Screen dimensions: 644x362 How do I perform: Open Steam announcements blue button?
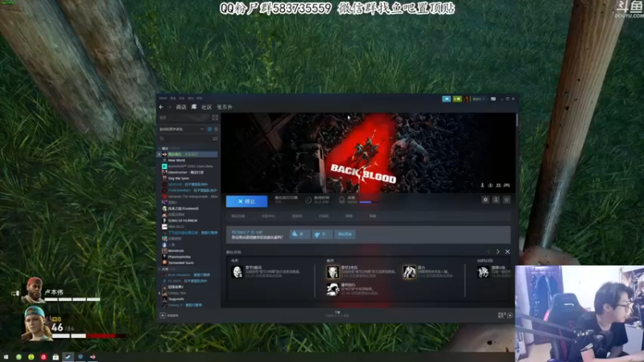[447, 99]
